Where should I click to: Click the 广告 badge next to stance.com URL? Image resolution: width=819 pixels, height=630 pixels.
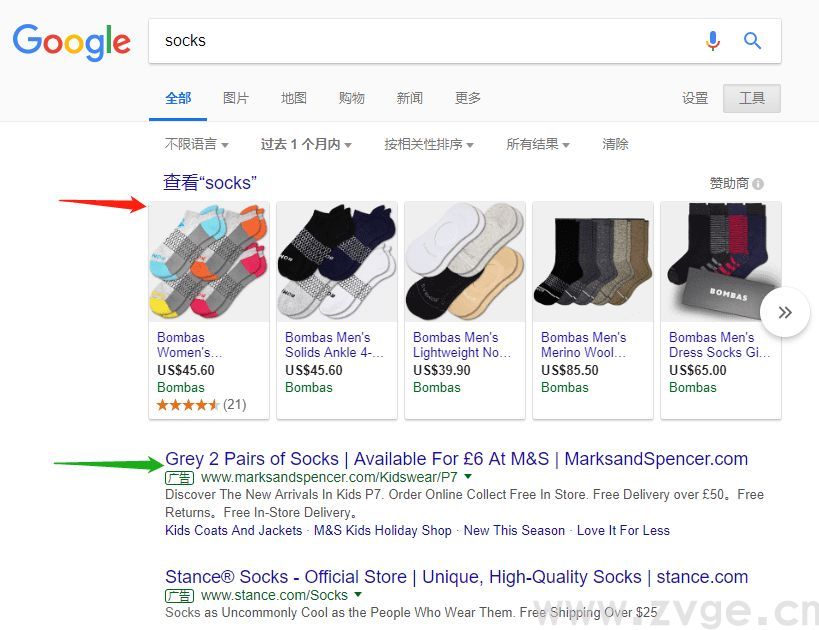point(179,594)
